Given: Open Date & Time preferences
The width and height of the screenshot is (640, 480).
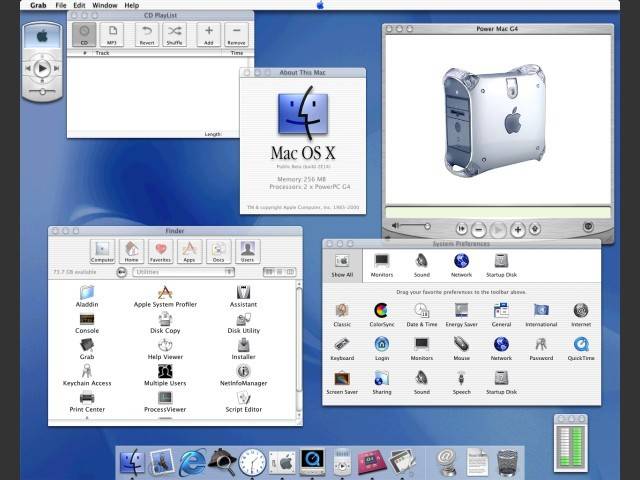Looking at the screenshot, I should pyautogui.click(x=421, y=312).
